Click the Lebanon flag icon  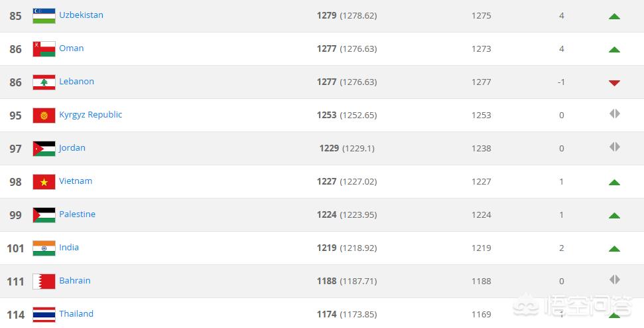point(44,82)
